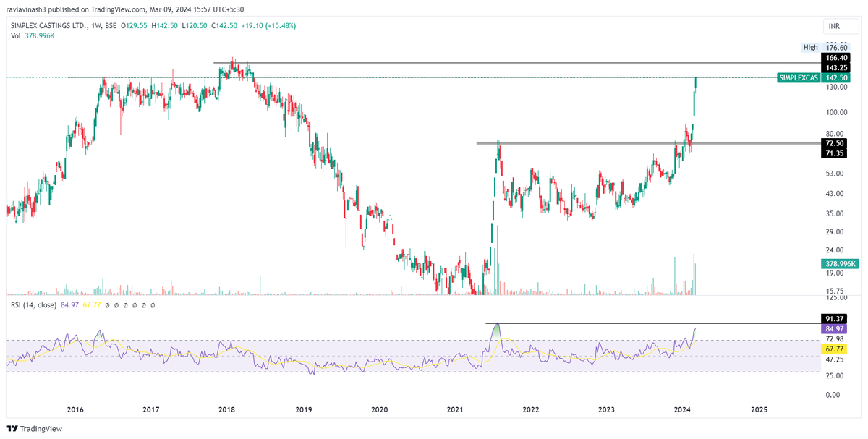Click the 2024 label on time axis
Viewport: 868px width, 439px height.
683,409
